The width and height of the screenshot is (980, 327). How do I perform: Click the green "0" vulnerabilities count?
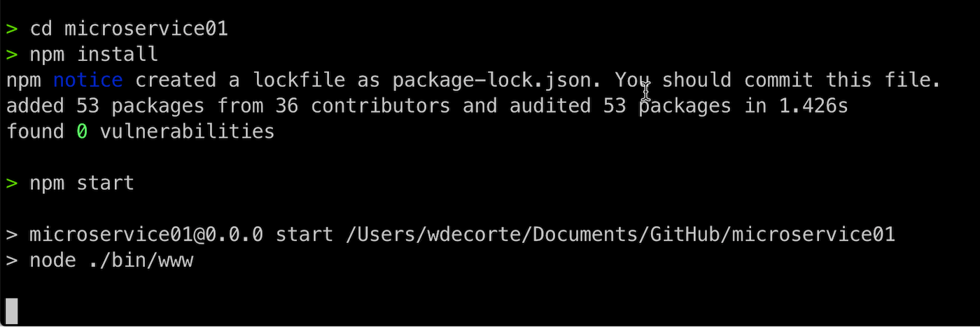[x=82, y=131]
